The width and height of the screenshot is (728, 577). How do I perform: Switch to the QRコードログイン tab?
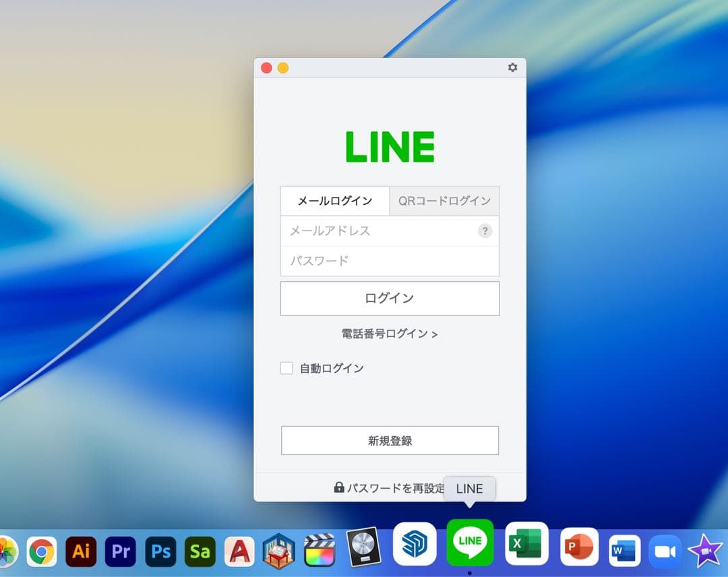click(444, 200)
